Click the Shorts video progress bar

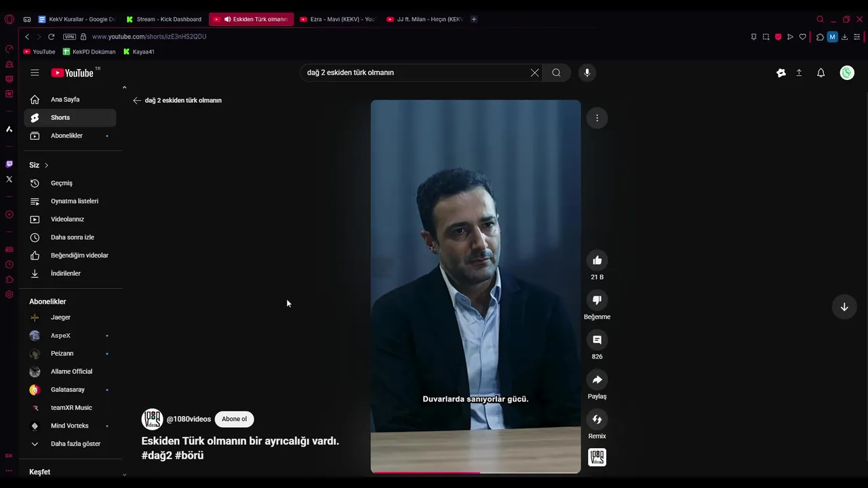475,472
